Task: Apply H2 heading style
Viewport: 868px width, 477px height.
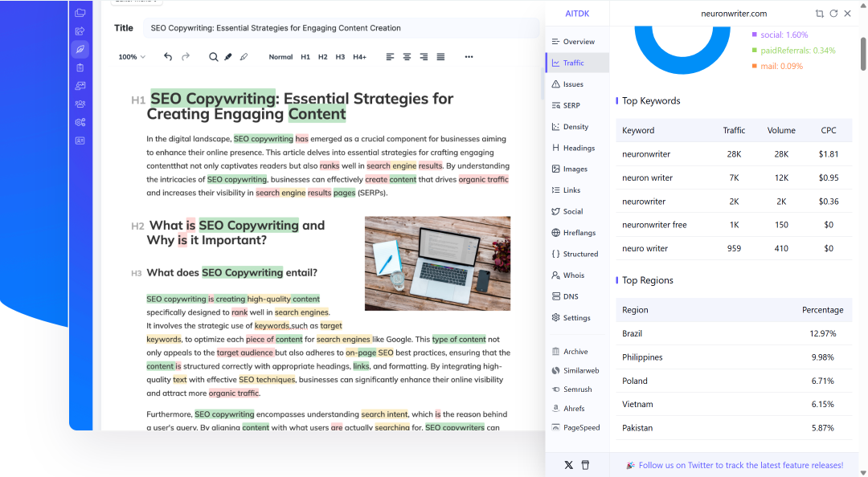Action: click(323, 57)
